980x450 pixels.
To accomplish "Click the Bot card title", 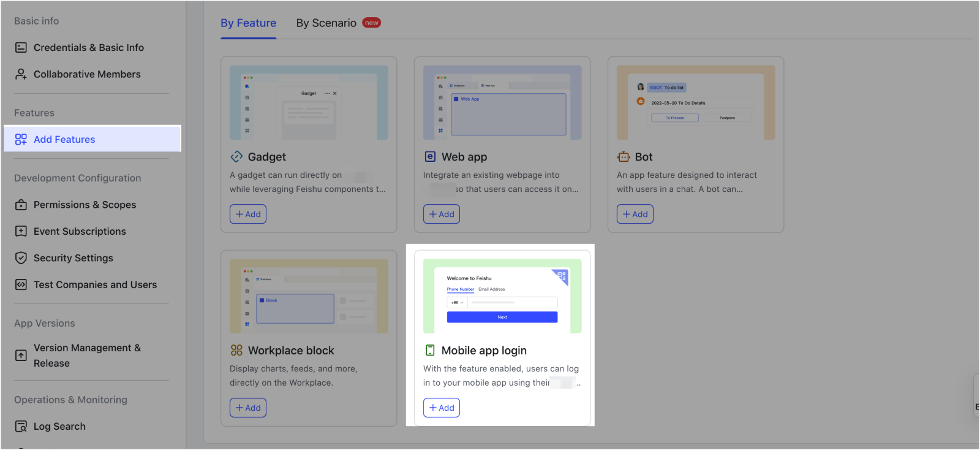I will click(x=644, y=157).
